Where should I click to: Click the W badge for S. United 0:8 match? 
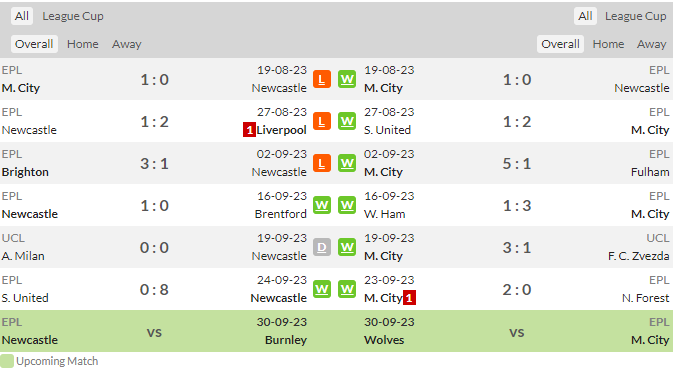tap(322, 289)
